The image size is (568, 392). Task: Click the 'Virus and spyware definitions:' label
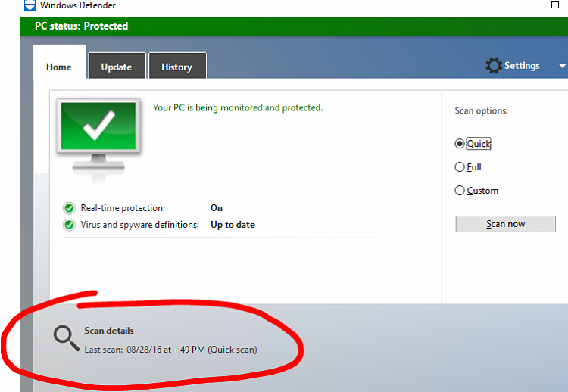coord(140,225)
